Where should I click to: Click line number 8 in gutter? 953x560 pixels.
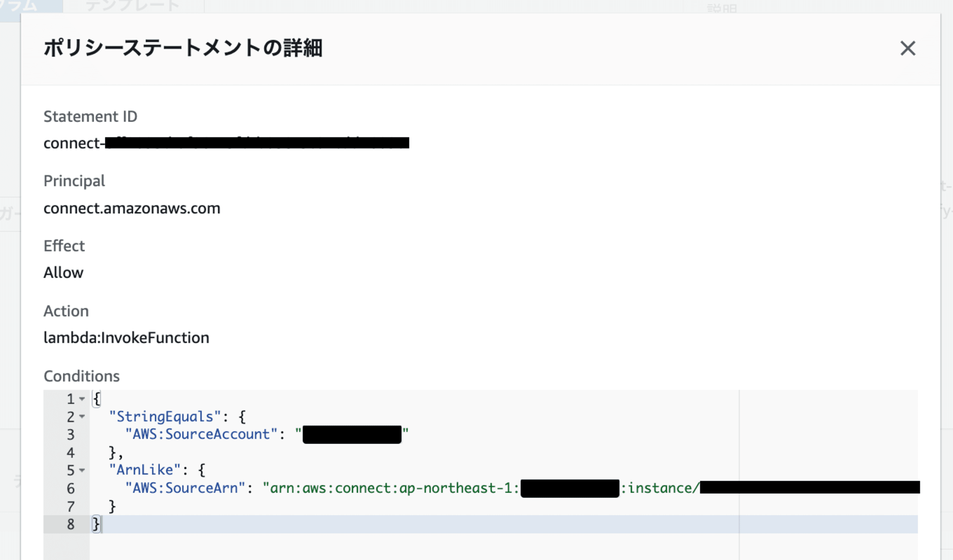click(x=71, y=524)
